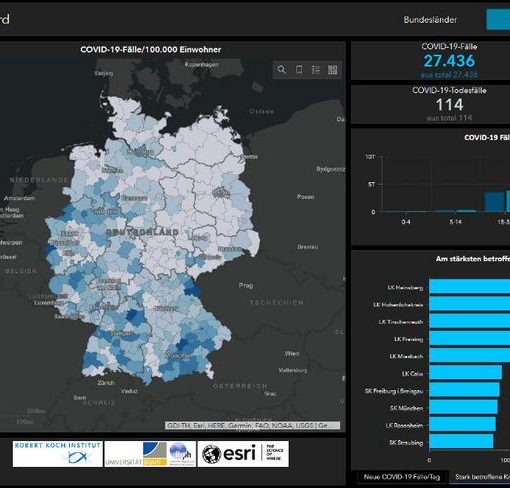Open the map bookmarks icon
This screenshot has width=510, height=488.
click(299, 70)
